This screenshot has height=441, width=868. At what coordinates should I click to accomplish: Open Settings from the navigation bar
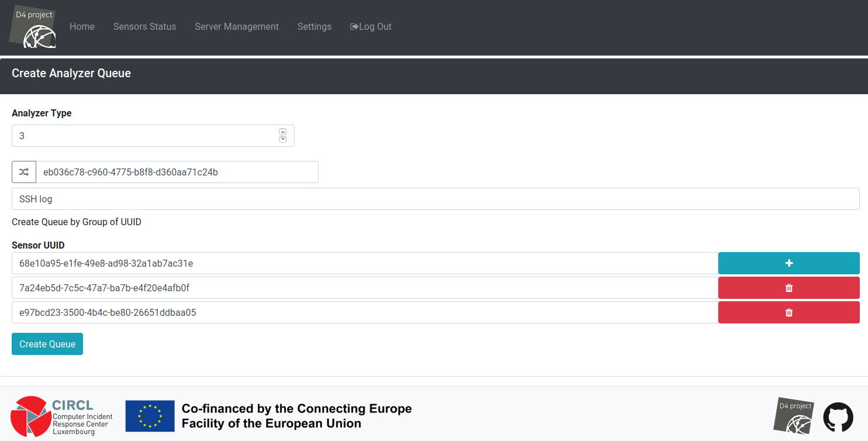pos(314,26)
